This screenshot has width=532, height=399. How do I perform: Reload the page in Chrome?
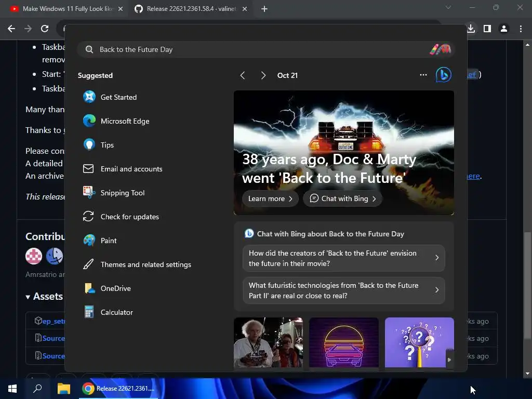coord(45,29)
